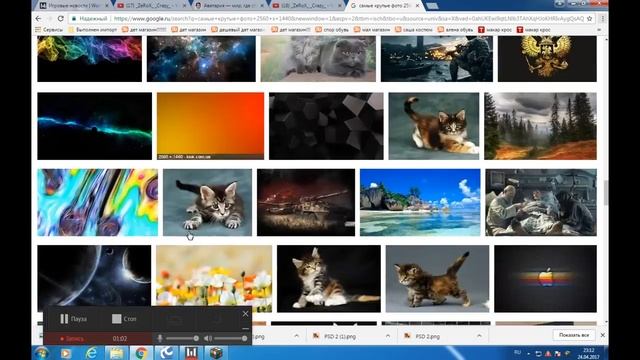Close the Игровые новости tab
This screenshot has width=640, height=360.
click(x=107, y=6)
